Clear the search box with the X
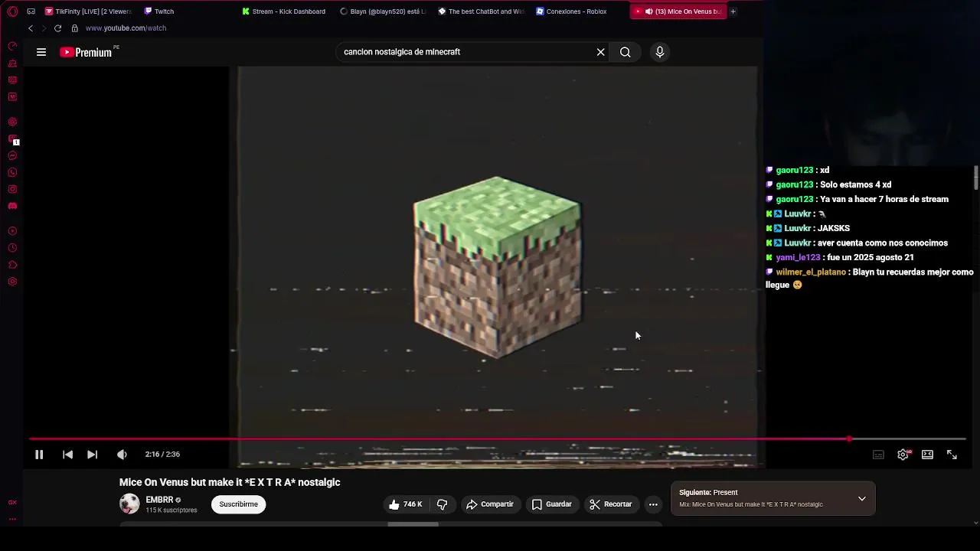The image size is (980, 551). [601, 52]
